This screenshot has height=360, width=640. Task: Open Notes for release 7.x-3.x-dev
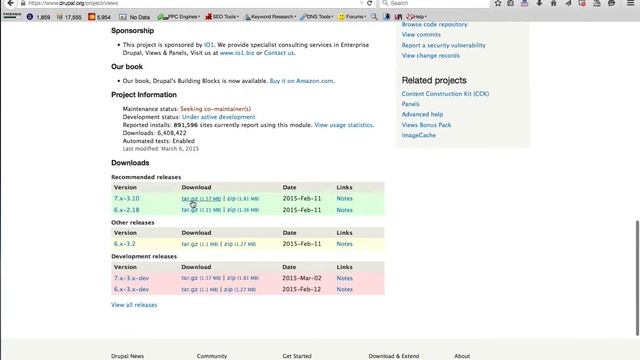344,278
